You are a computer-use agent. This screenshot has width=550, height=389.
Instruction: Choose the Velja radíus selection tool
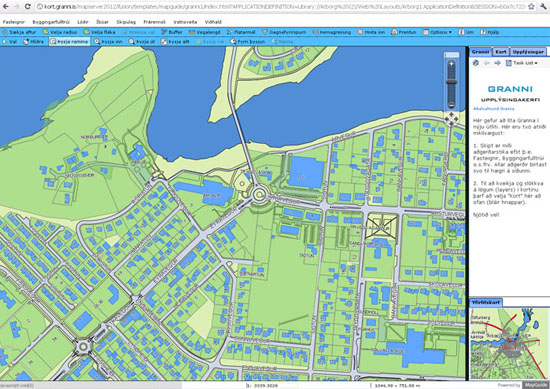pyautogui.click(x=60, y=32)
